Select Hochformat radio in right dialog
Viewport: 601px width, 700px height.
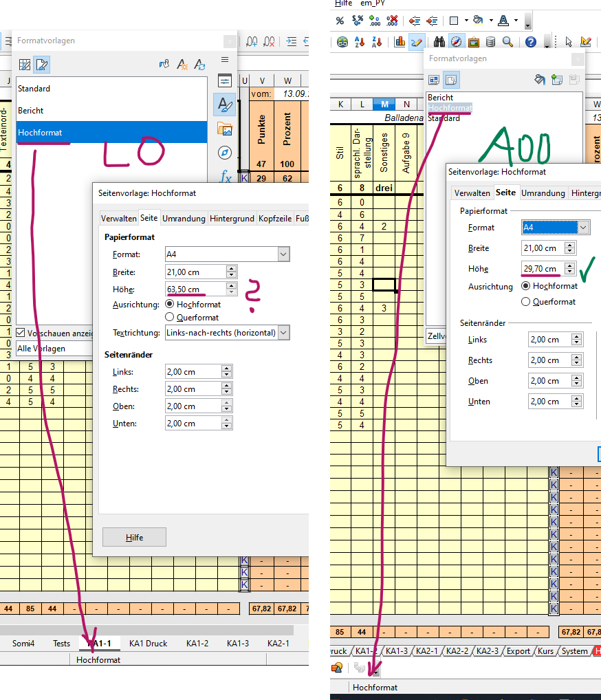coord(526,286)
